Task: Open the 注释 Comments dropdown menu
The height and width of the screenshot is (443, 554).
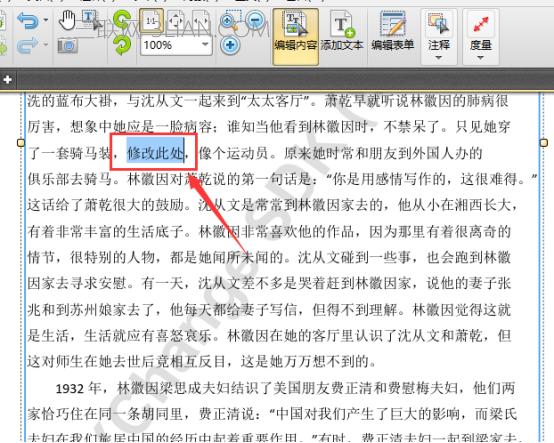Action: (x=439, y=37)
